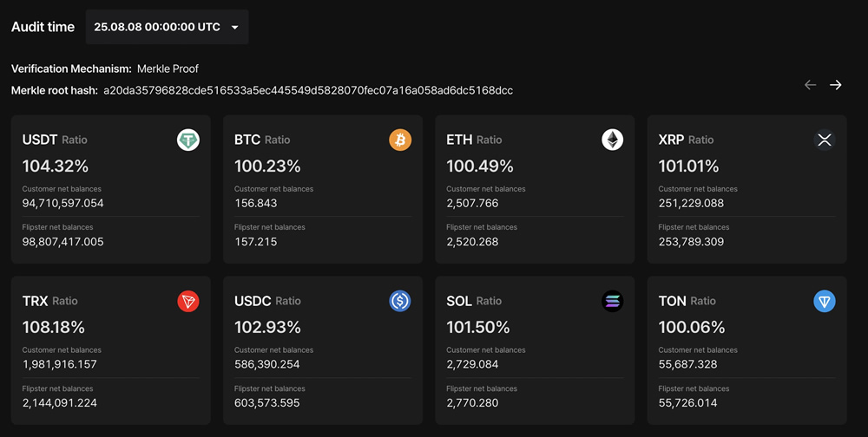The image size is (868, 437).
Task: Select the BTC ratio 100.23% value
Action: click(x=267, y=166)
